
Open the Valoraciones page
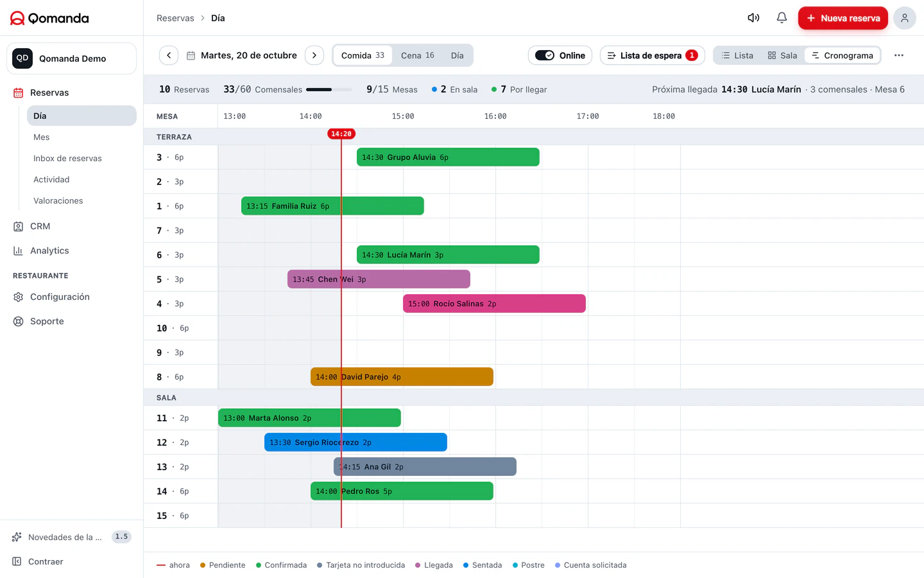tap(81, 201)
